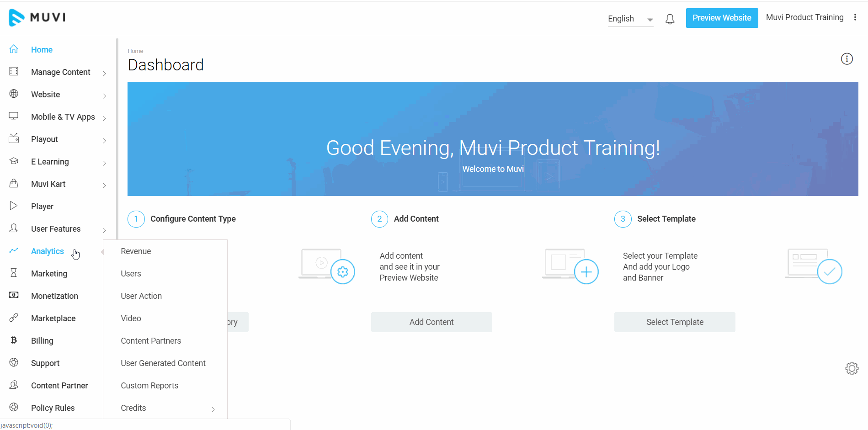The height and width of the screenshot is (430, 868).
Task: Open Custom Reports
Action: click(149, 386)
